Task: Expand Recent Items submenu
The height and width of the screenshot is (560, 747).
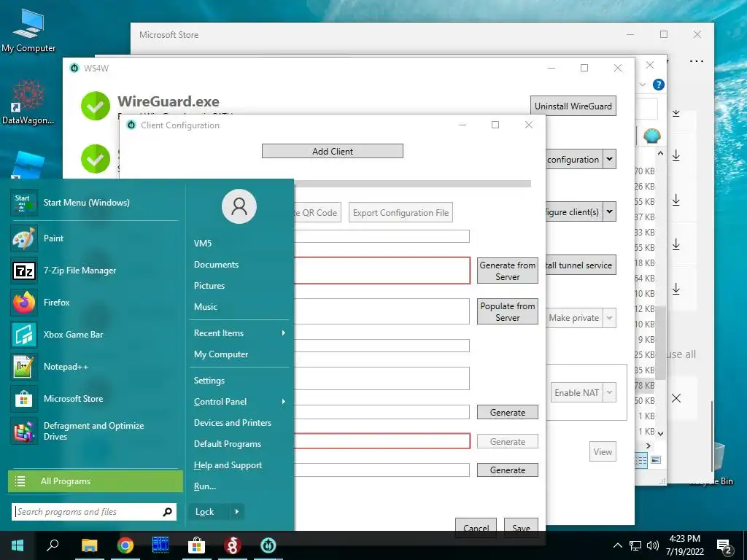Action: (x=284, y=332)
